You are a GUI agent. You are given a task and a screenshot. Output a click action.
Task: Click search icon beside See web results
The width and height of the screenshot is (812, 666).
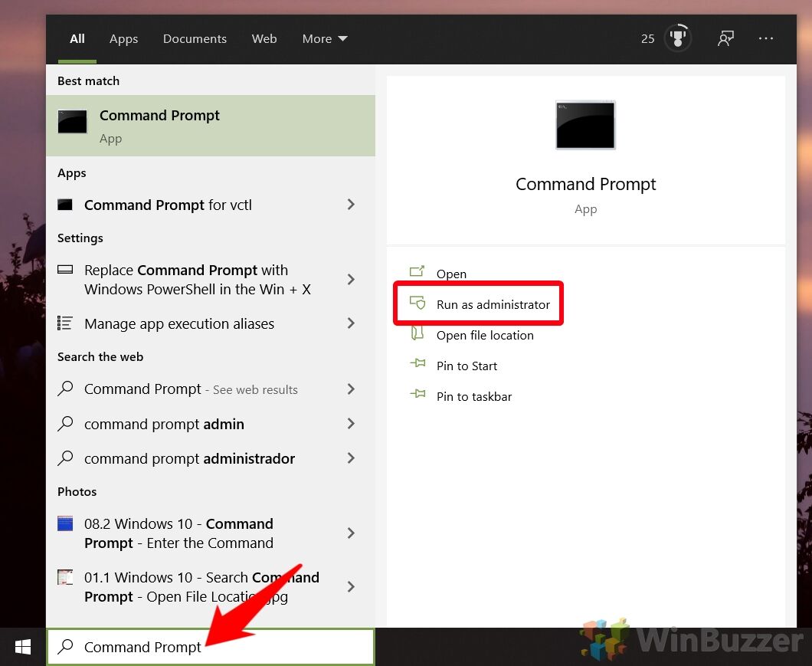[x=65, y=389]
